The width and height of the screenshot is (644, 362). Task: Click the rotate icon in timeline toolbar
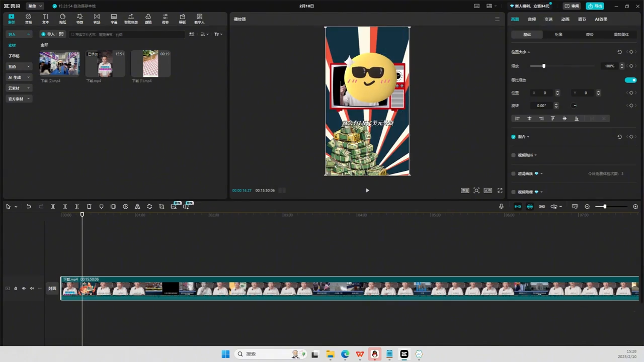tap(149, 207)
